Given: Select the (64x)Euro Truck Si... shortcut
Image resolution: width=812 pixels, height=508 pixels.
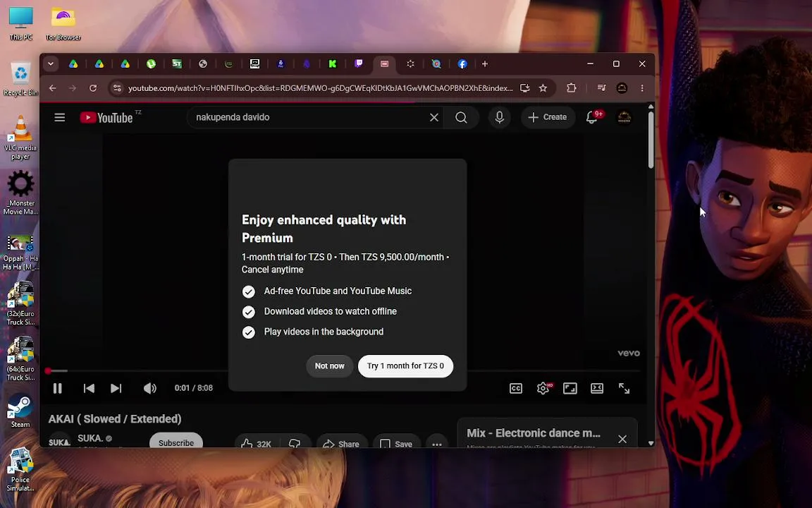Looking at the screenshot, I should click(20, 359).
